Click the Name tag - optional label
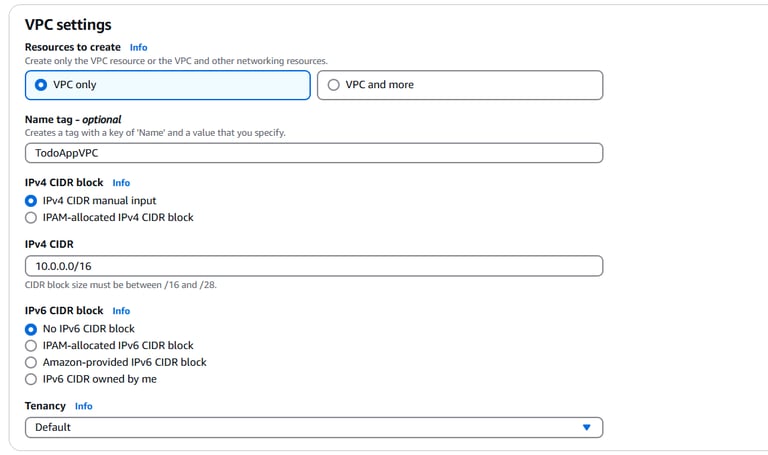This screenshot has height=455, width=768. (x=73, y=119)
